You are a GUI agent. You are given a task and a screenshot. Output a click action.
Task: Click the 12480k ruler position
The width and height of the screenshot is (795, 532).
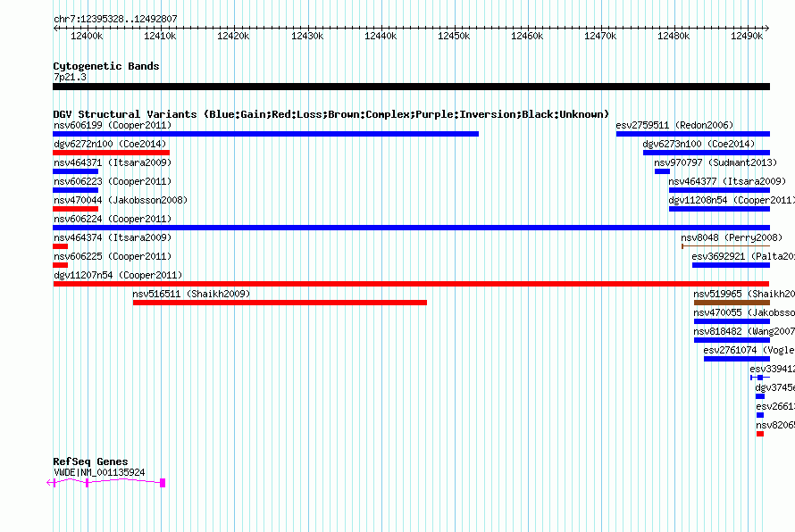pyautogui.click(x=674, y=36)
